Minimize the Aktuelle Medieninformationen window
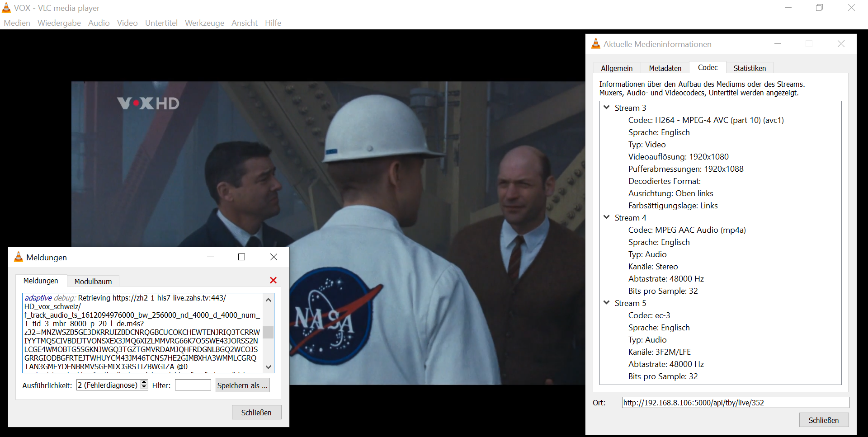This screenshot has height=437, width=868. click(778, 44)
